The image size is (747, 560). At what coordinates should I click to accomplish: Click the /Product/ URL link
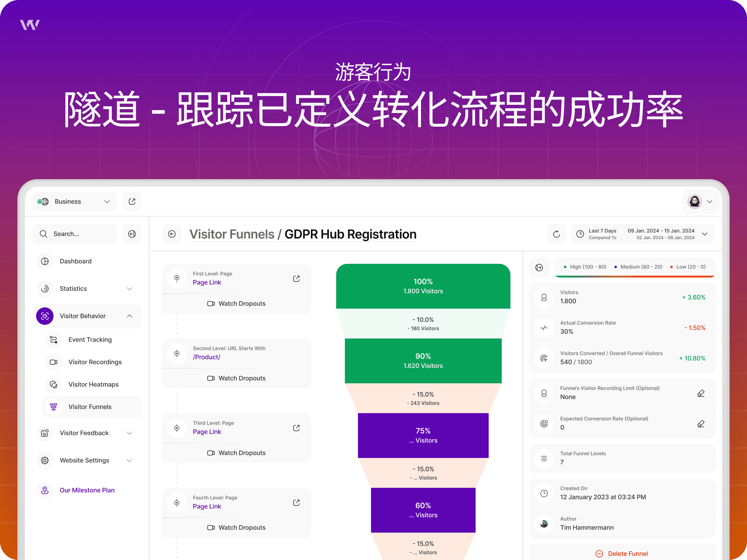tap(207, 357)
